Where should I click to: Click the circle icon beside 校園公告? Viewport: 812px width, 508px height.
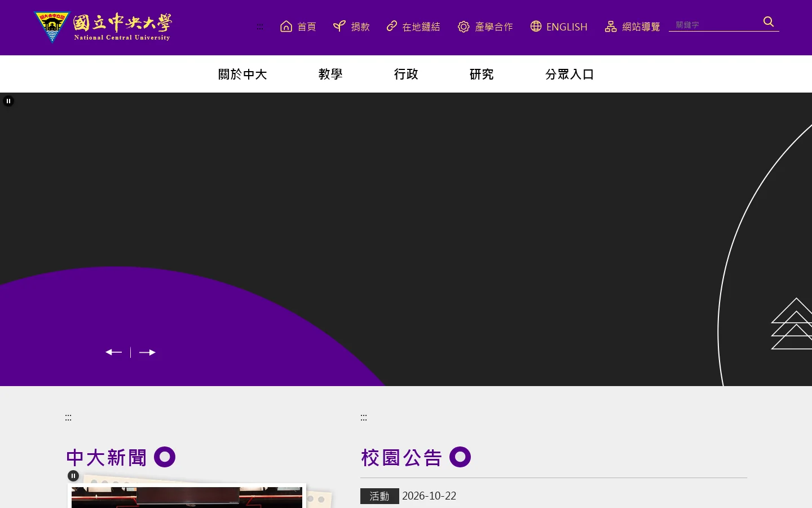(x=460, y=457)
